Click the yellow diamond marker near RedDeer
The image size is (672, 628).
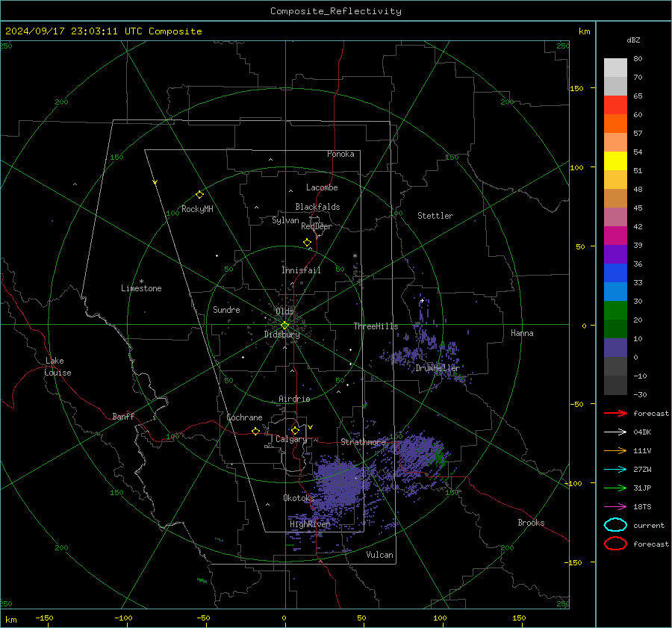pyautogui.click(x=307, y=243)
